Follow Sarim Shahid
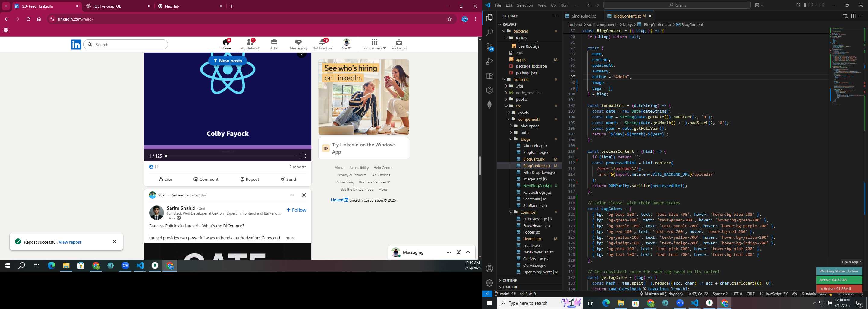Image resolution: width=868 pixels, height=309 pixels. tap(296, 210)
